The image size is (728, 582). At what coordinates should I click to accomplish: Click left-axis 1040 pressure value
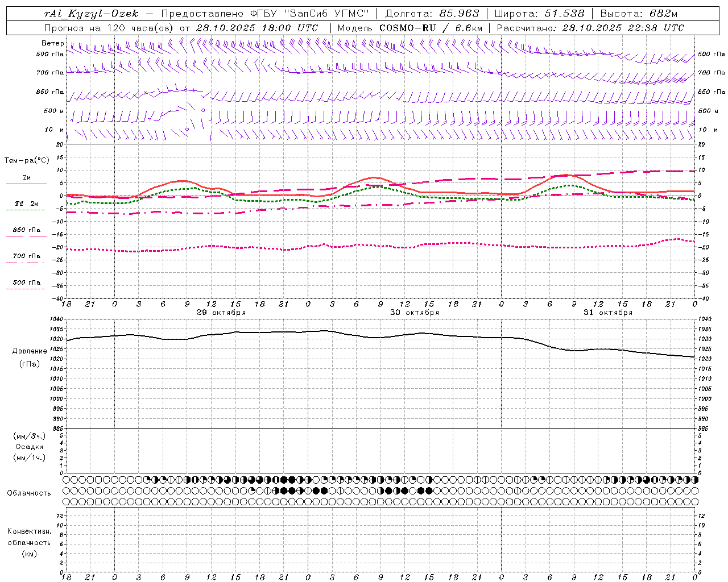[57, 319]
